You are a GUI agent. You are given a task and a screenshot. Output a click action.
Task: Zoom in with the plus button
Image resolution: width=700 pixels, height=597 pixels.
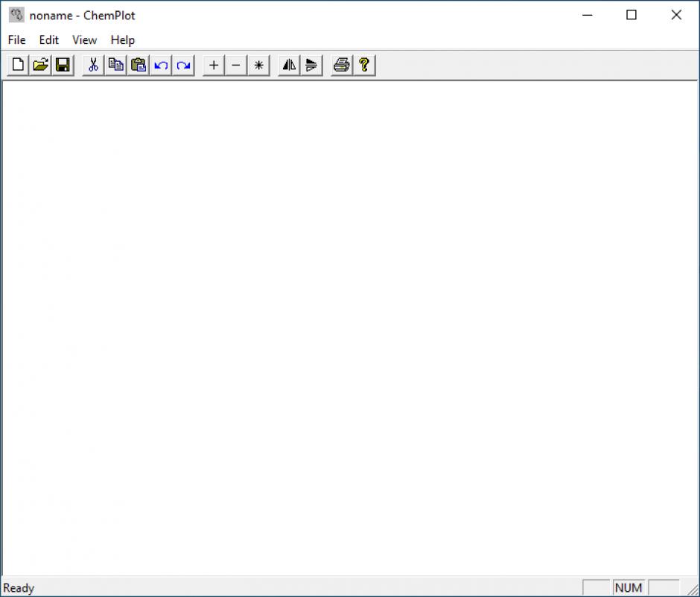214,66
